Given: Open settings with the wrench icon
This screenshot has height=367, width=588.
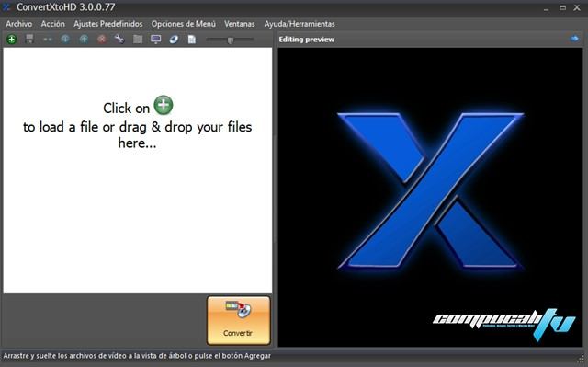Looking at the screenshot, I should (x=119, y=39).
